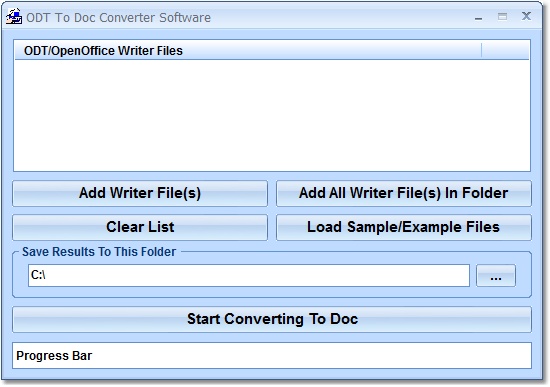This screenshot has height=387, width=550.
Task: Click the 'Save Results To This Folder' label
Action: [x=99, y=252]
